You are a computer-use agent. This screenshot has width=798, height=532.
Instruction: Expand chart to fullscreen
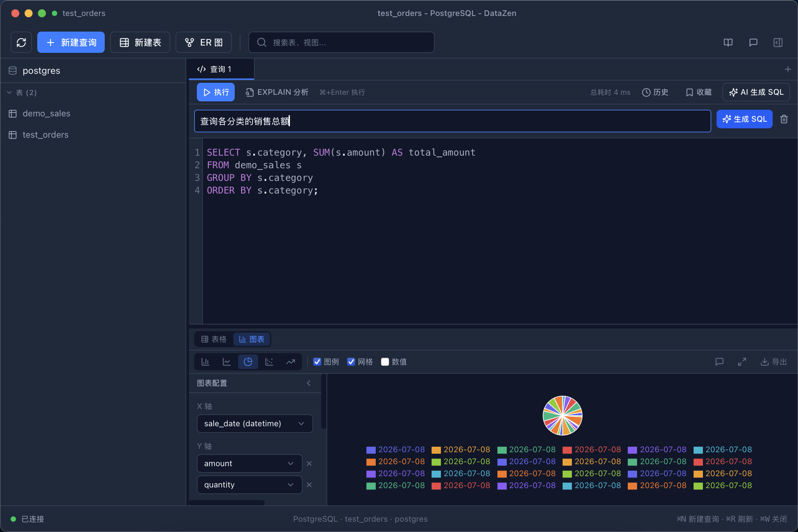[x=742, y=362]
